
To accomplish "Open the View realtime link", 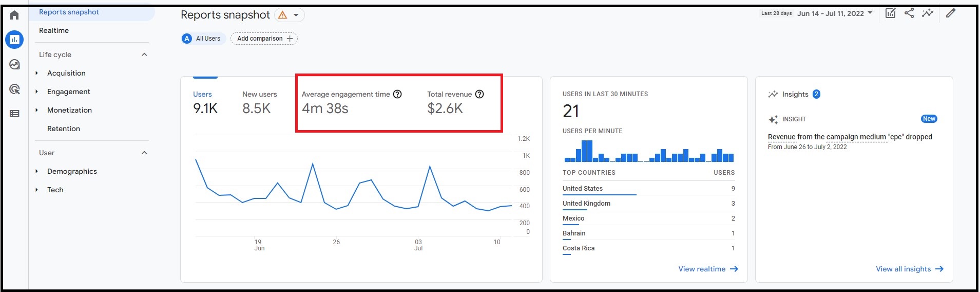I will coord(707,269).
